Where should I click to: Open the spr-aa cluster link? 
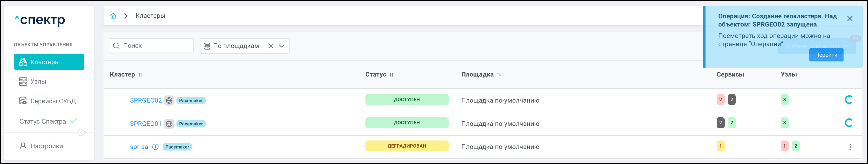coord(139,147)
